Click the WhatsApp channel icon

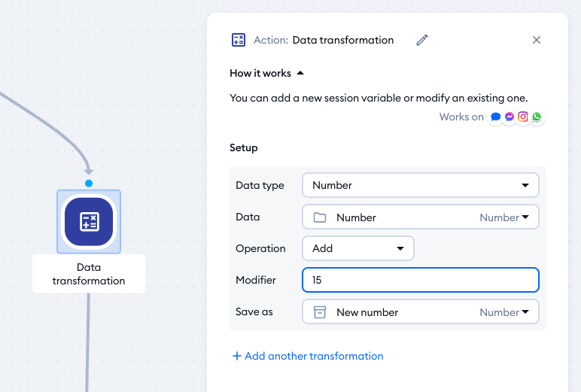[x=536, y=117]
